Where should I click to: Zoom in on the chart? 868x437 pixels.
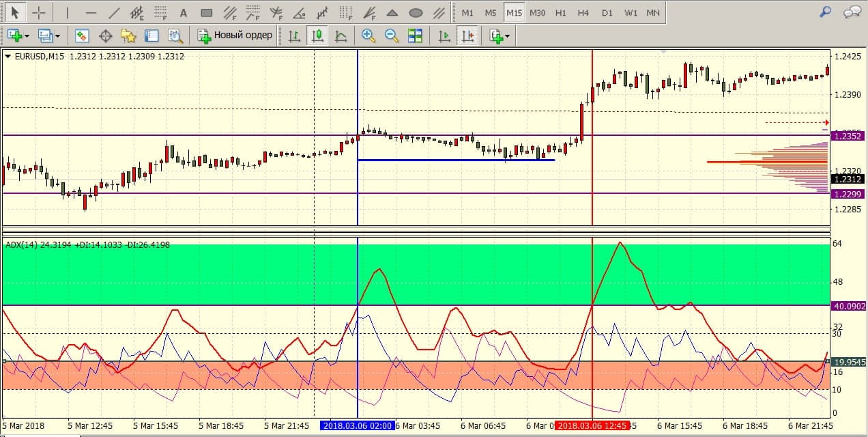coord(368,36)
